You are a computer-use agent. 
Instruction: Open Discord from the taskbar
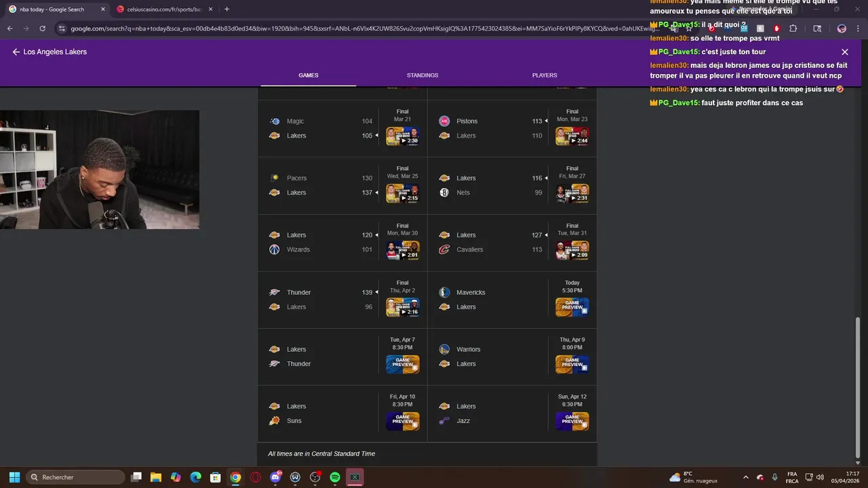(275, 477)
